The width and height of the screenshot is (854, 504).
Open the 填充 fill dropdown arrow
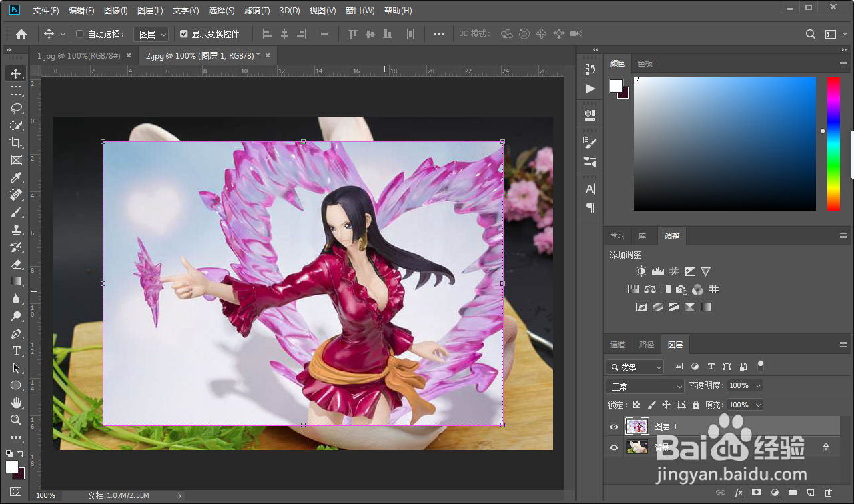[x=758, y=405]
